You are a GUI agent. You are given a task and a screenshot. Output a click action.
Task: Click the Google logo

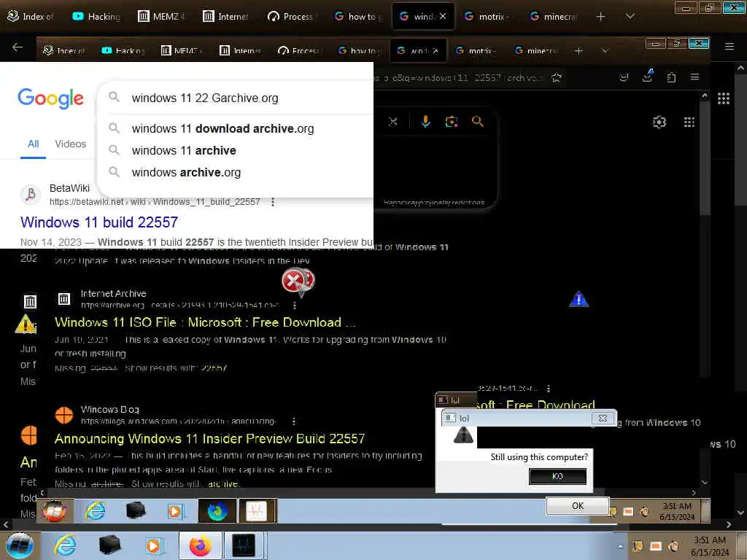pyautogui.click(x=50, y=98)
